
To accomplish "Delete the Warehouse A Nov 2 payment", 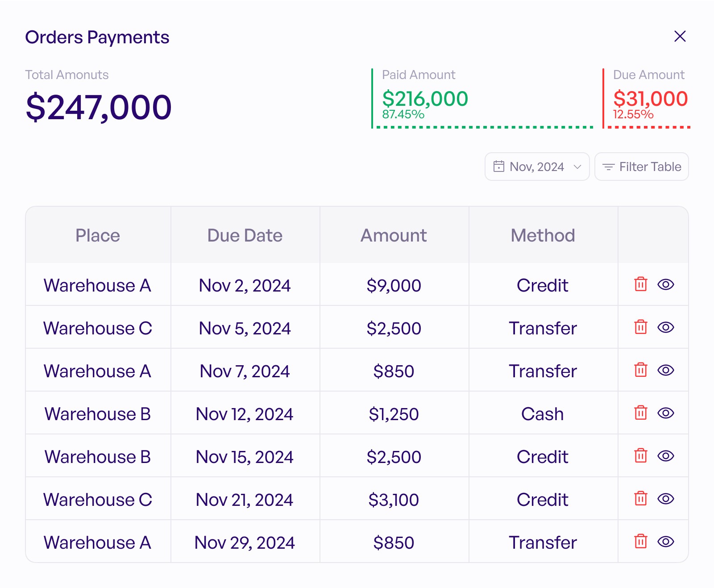I will tap(641, 284).
